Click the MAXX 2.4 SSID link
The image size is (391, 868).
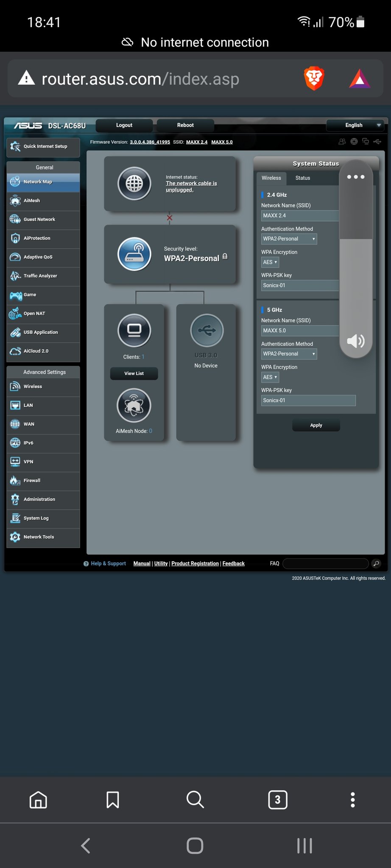click(x=197, y=142)
